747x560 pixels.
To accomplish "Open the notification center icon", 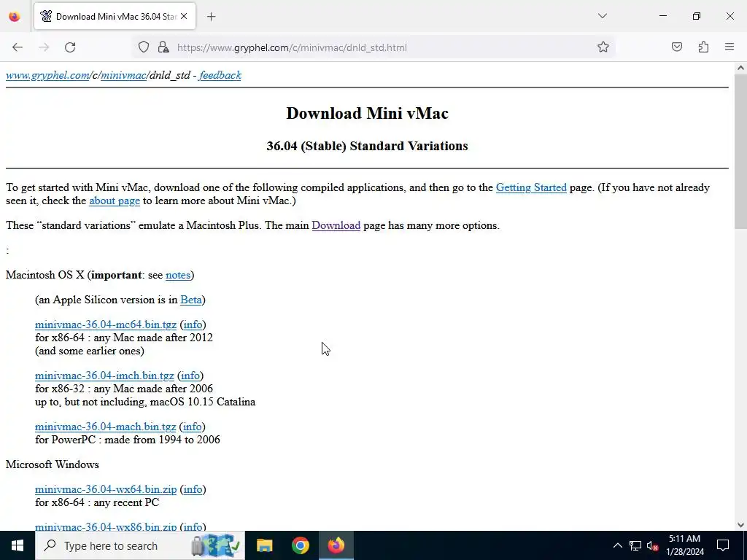I will tap(723, 545).
